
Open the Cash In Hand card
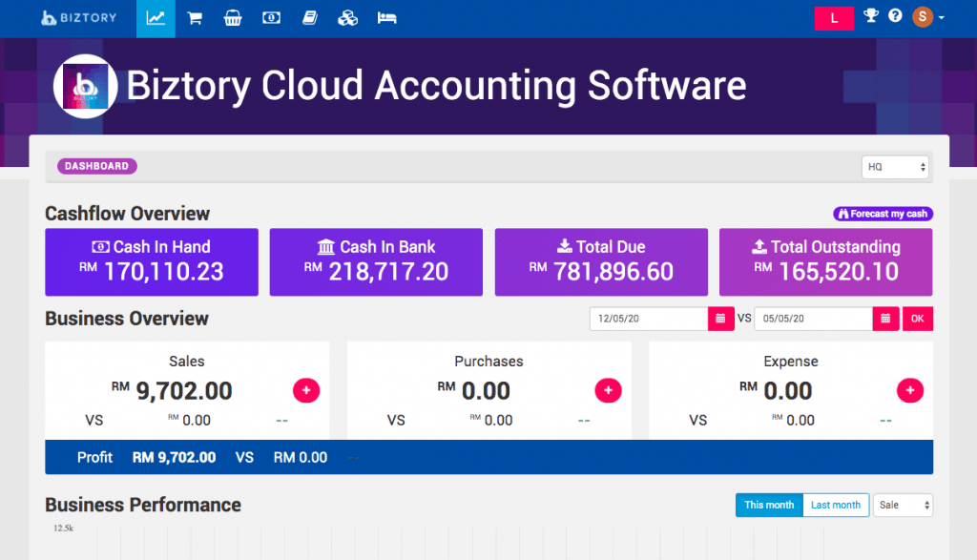click(152, 261)
